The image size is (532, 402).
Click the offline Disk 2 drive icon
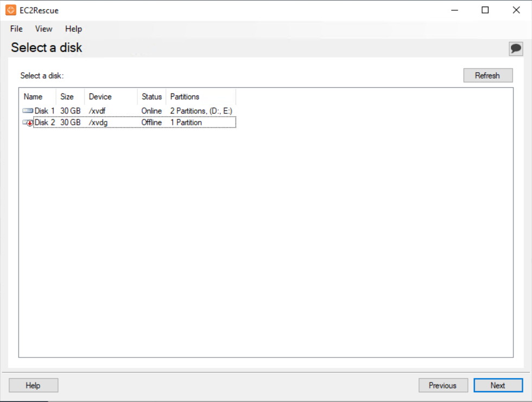28,123
